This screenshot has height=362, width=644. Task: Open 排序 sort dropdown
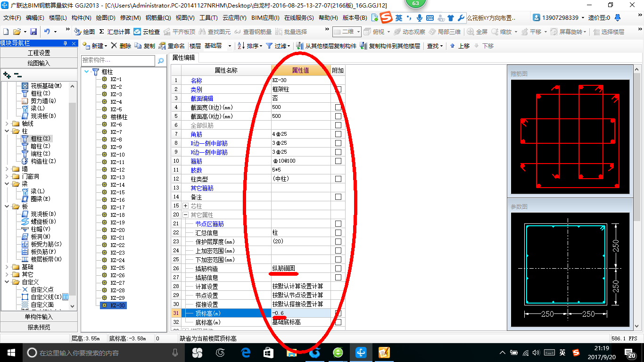pos(249,46)
